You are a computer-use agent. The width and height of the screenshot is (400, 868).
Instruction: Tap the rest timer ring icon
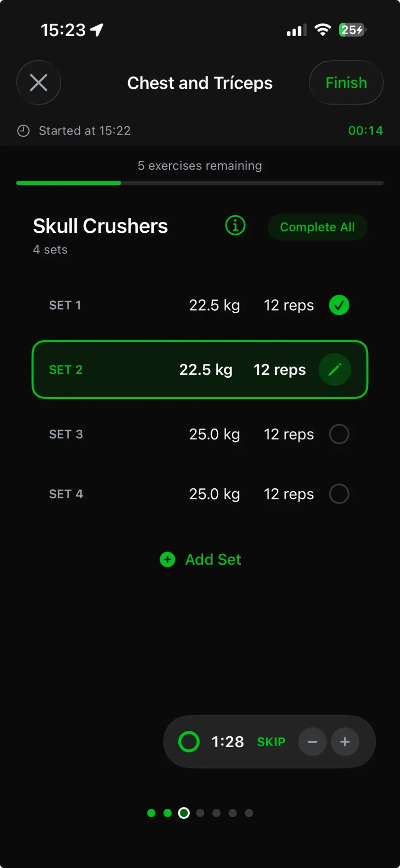pos(189,742)
